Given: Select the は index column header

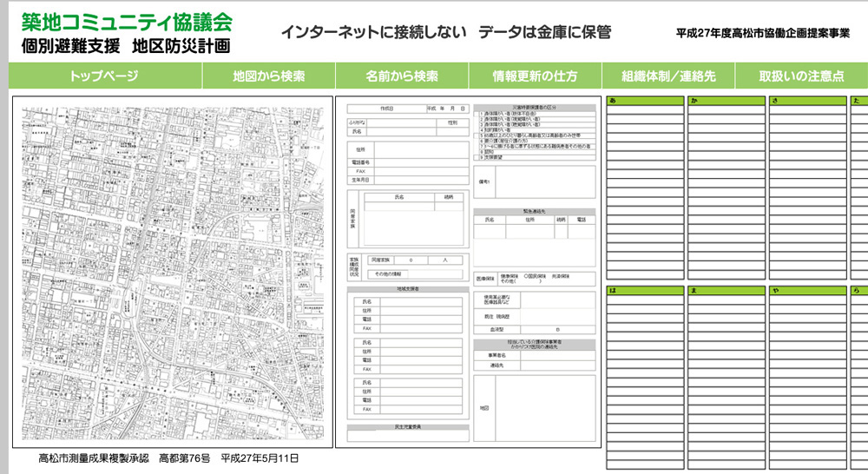Looking at the screenshot, I should pos(644,290).
